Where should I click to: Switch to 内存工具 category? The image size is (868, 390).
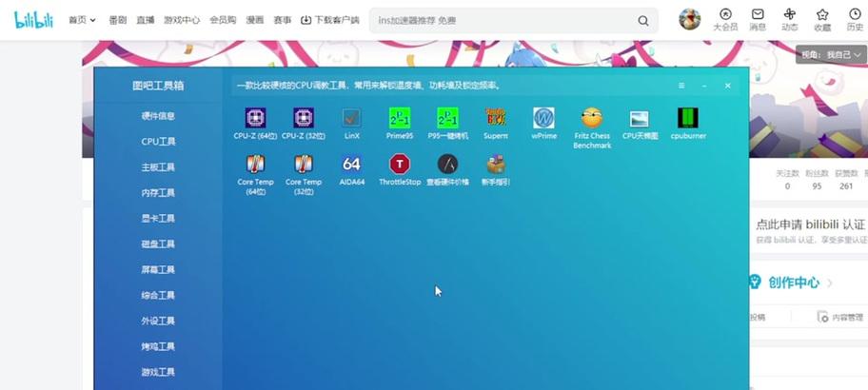[x=158, y=192]
